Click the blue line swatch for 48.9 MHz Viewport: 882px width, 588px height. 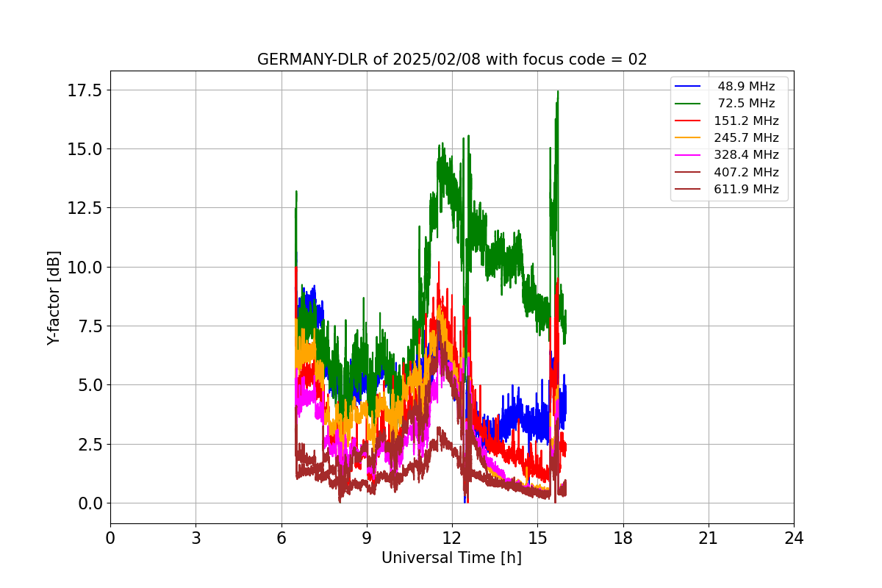(688, 87)
